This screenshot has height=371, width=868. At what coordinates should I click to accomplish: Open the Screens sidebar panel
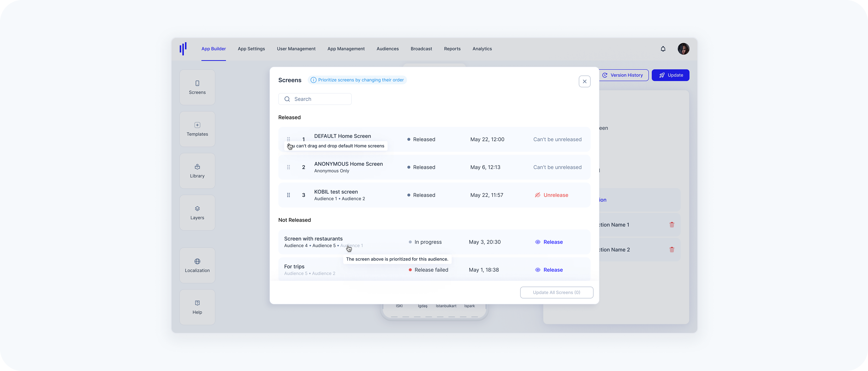tap(197, 87)
